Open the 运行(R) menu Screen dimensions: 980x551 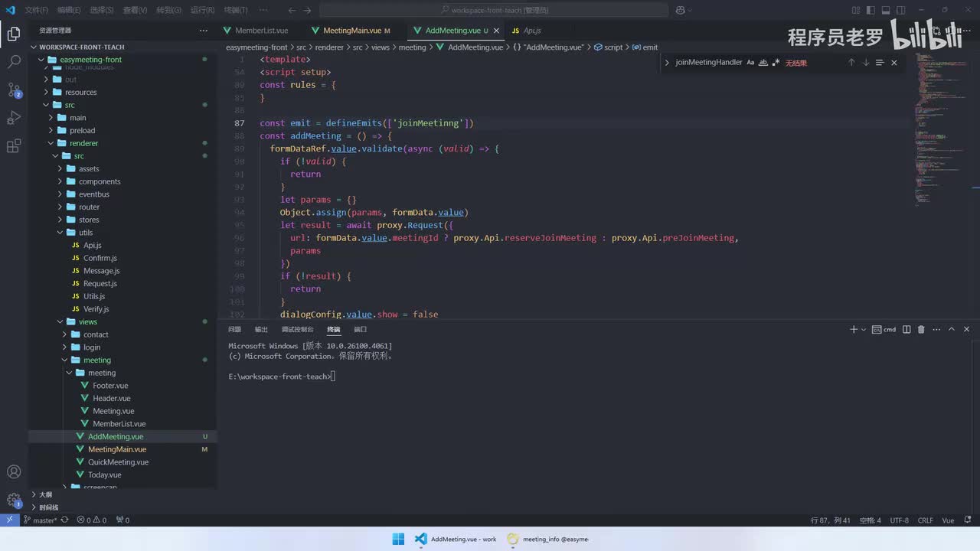(x=202, y=10)
